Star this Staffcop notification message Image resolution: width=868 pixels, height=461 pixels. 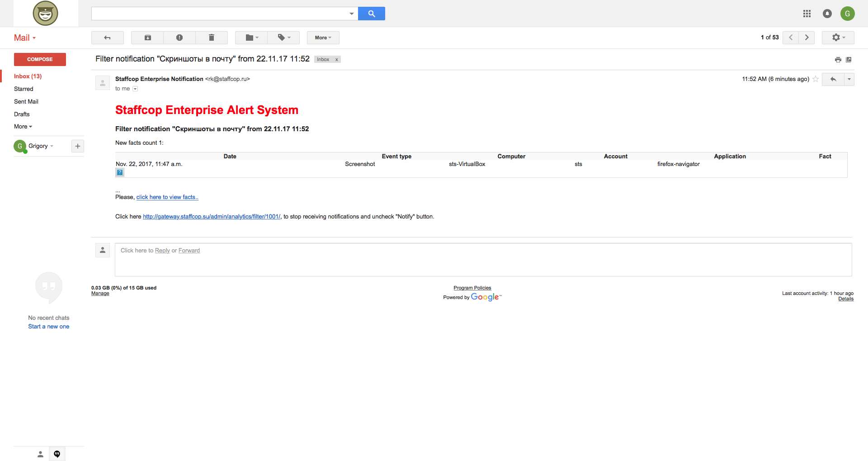(816, 79)
